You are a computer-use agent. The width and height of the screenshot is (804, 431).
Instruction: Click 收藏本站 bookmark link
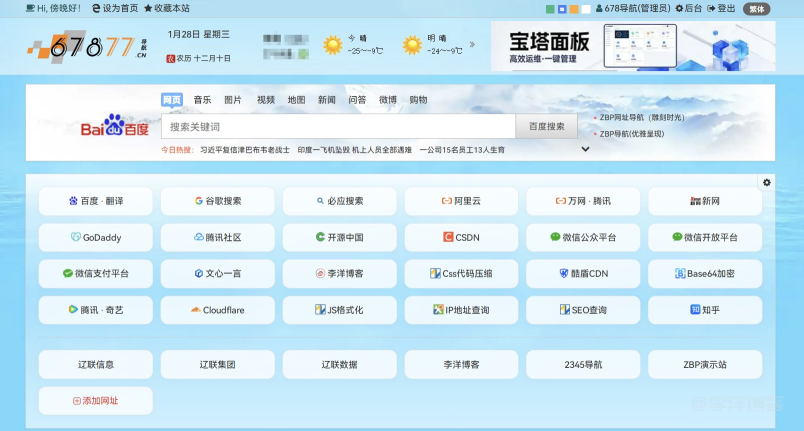167,8
